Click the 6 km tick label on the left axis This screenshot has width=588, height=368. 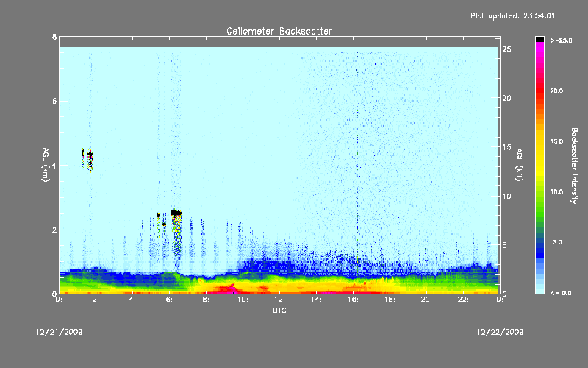[54, 101]
